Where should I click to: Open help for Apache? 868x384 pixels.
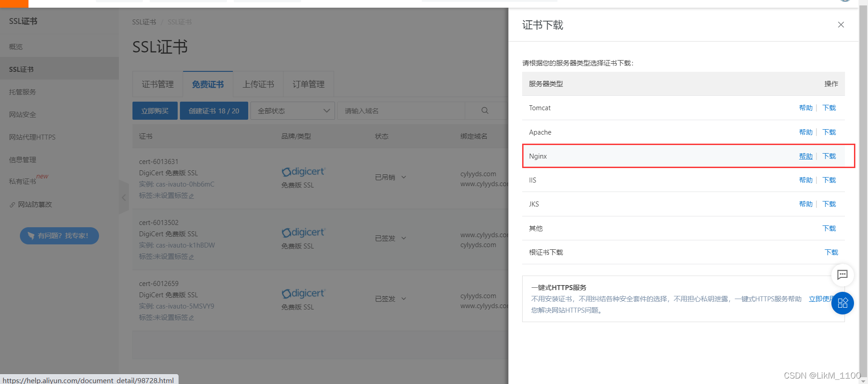pyautogui.click(x=806, y=132)
